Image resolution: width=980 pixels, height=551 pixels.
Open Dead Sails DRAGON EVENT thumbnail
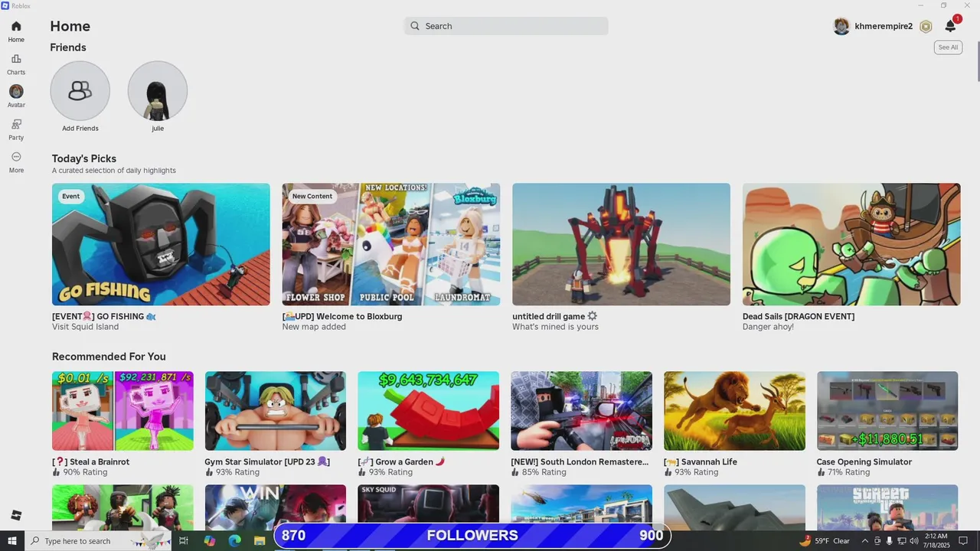coord(851,244)
